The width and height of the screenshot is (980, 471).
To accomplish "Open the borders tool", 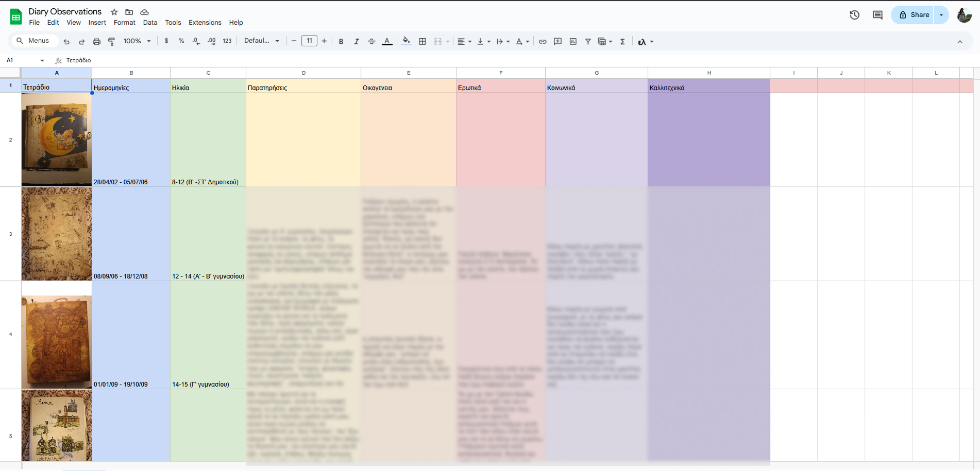I will pyautogui.click(x=423, y=42).
